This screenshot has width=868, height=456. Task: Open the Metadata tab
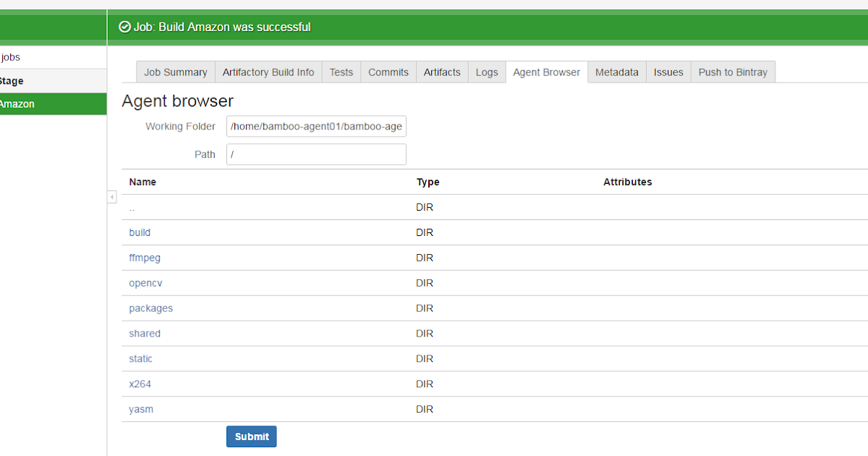616,72
